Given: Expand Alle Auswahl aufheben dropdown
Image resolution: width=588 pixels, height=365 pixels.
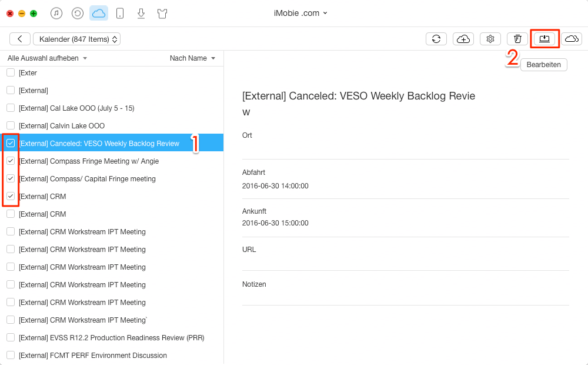Looking at the screenshot, I should pos(47,58).
